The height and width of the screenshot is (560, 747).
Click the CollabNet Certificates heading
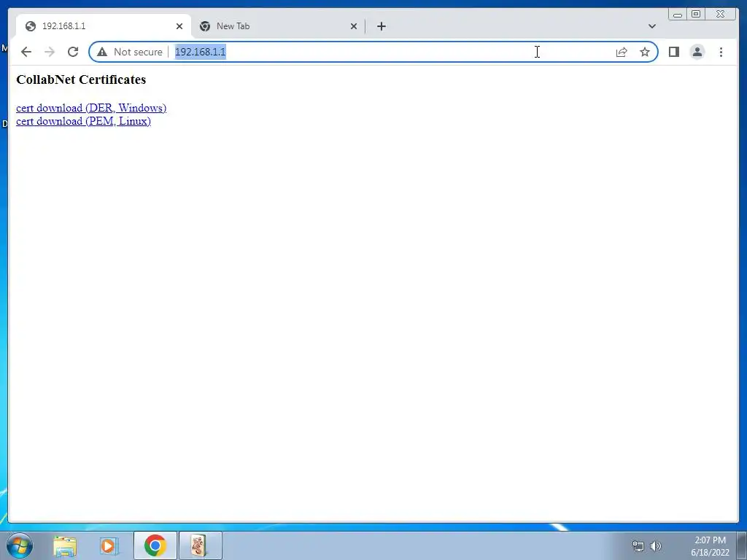pos(81,79)
